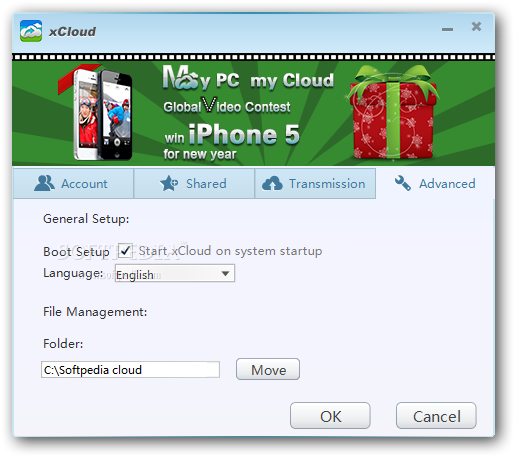This screenshot has height=457, width=515.
Task: Minimize the xCloud window
Action: click(447, 29)
